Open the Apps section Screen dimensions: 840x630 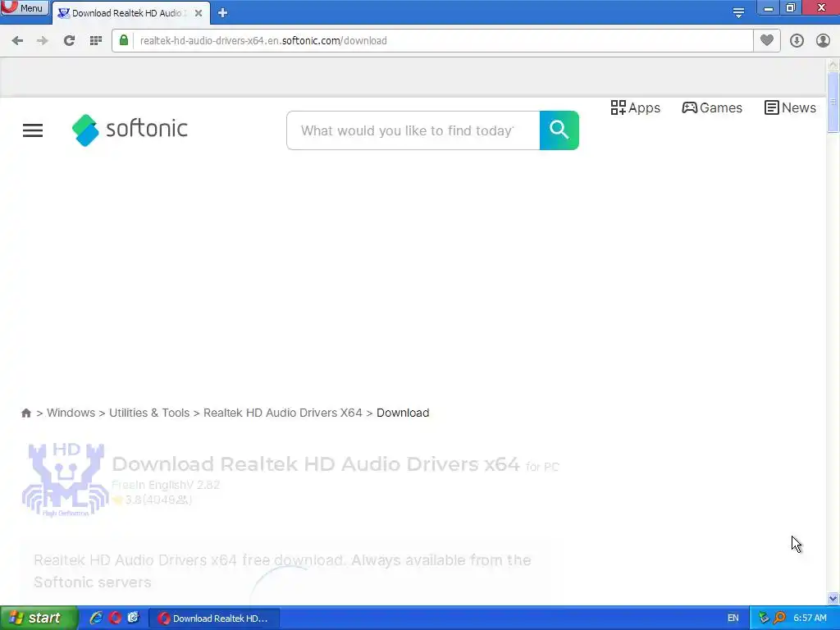(636, 107)
